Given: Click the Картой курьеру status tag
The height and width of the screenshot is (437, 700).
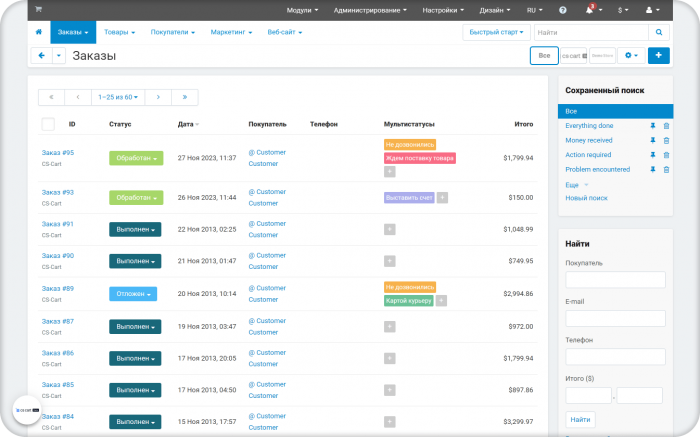Looking at the screenshot, I should 408,300.
